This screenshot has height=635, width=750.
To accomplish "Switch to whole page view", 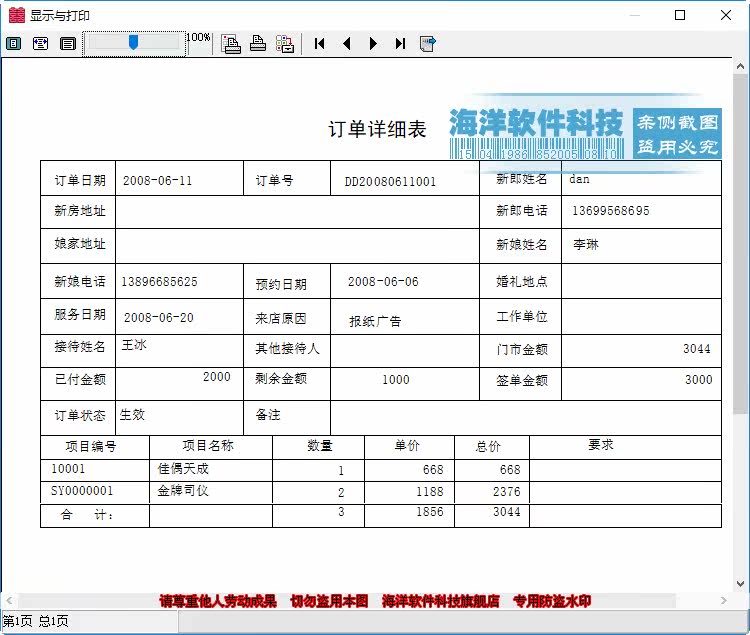I will [13, 44].
